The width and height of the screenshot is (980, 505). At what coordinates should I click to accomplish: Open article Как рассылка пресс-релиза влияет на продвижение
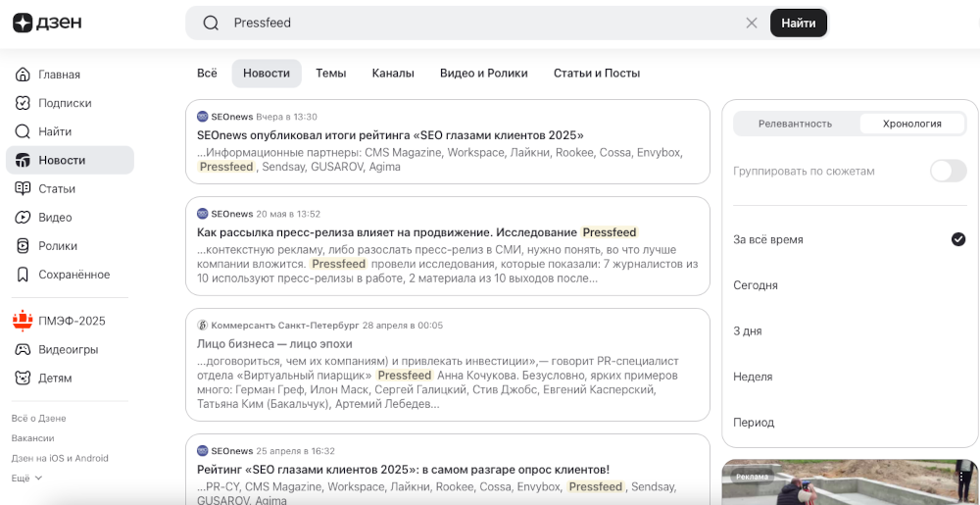[x=416, y=232]
